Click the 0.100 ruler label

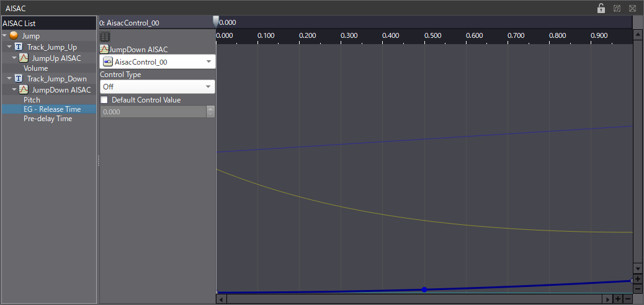point(266,36)
